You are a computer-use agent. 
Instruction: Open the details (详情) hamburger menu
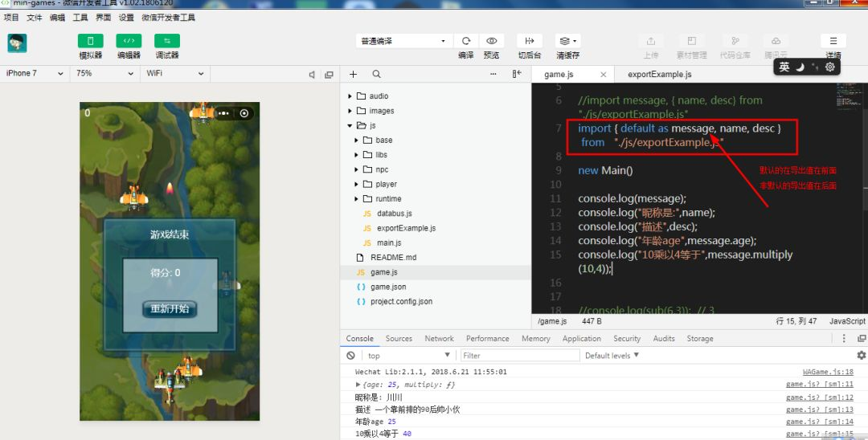click(833, 41)
